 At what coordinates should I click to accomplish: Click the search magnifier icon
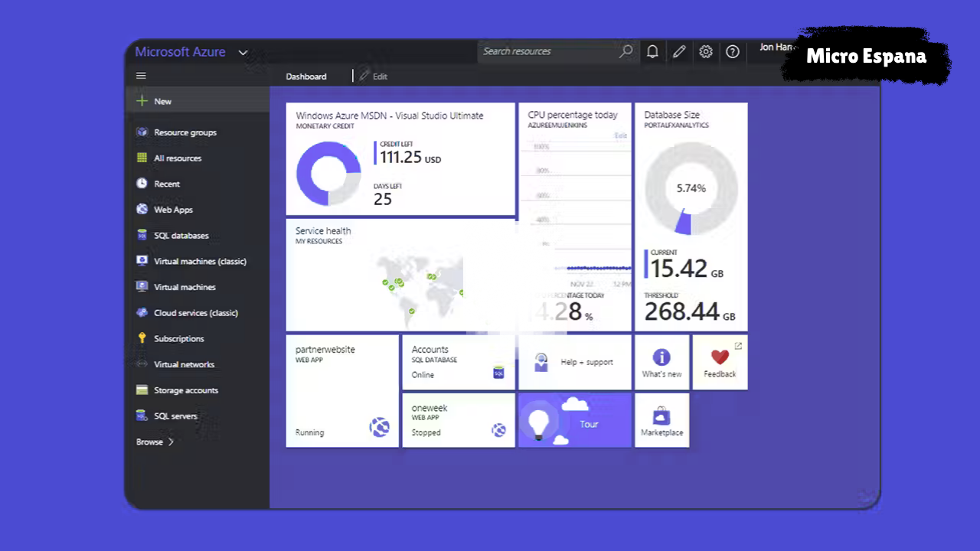pyautogui.click(x=626, y=51)
